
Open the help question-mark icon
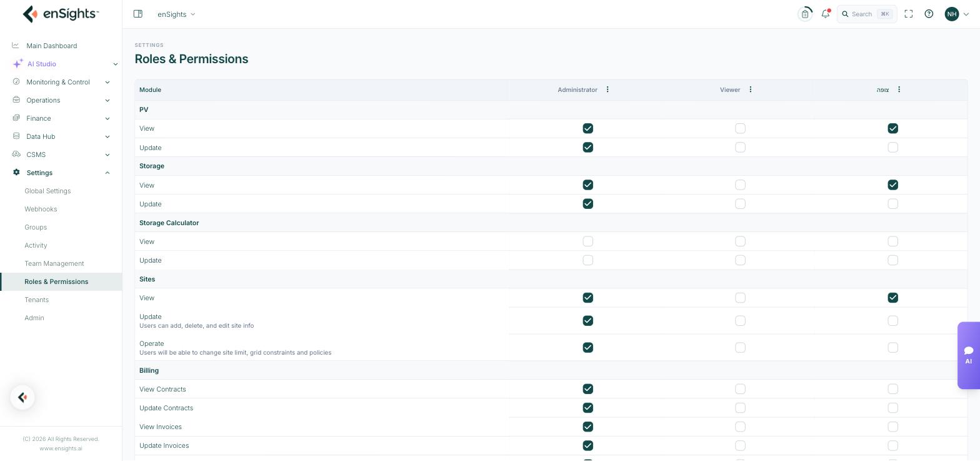(929, 14)
